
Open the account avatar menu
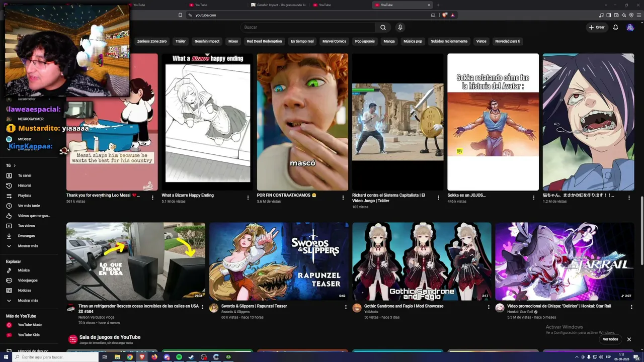pyautogui.click(x=630, y=27)
